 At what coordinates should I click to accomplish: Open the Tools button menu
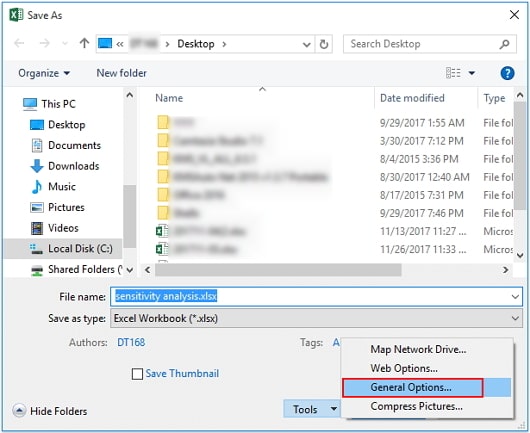pyautogui.click(x=311, y=409)
